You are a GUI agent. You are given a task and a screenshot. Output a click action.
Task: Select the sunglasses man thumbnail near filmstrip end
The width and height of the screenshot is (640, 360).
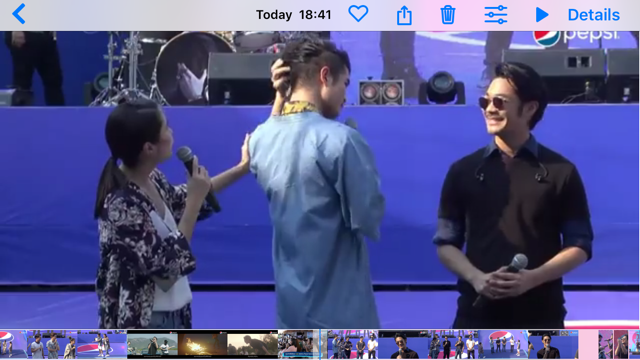click(x=553, y=345)
